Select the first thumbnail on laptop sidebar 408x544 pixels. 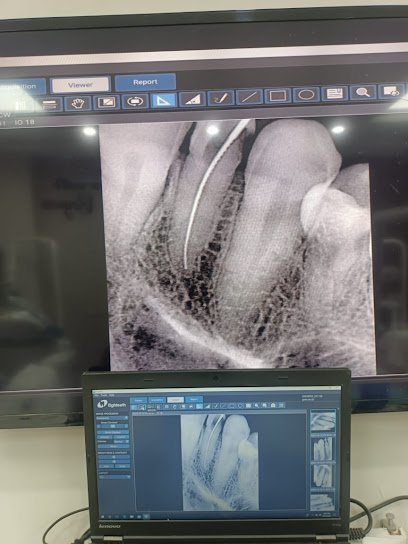pyautogui.click(x=323, y=421)
